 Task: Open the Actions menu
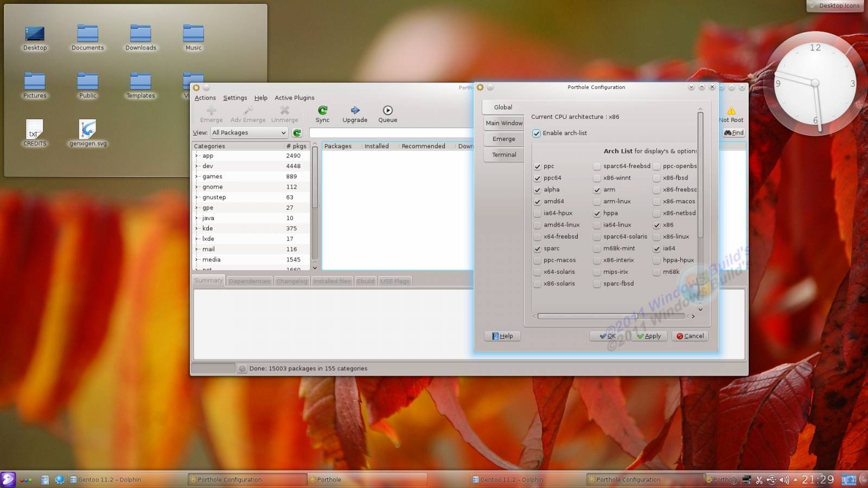click(x=205, y=98)
